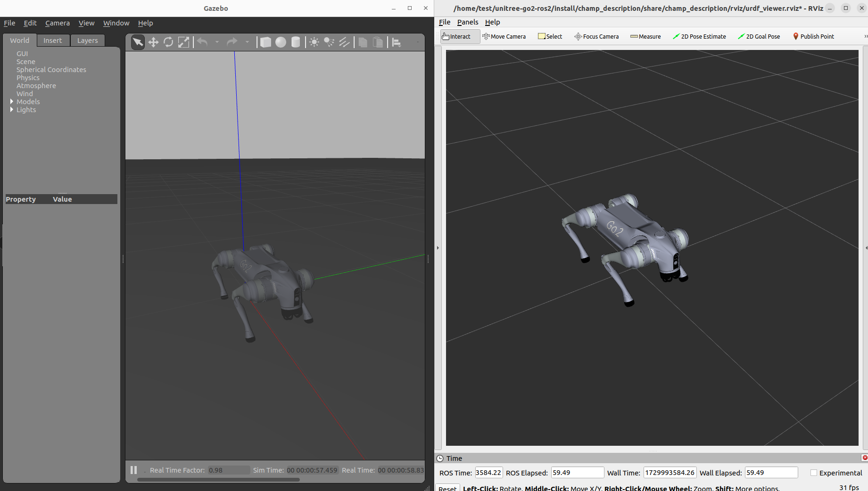Expand the Lights tree node
This screenshot has height=491, width=868.
click(12, 109)
